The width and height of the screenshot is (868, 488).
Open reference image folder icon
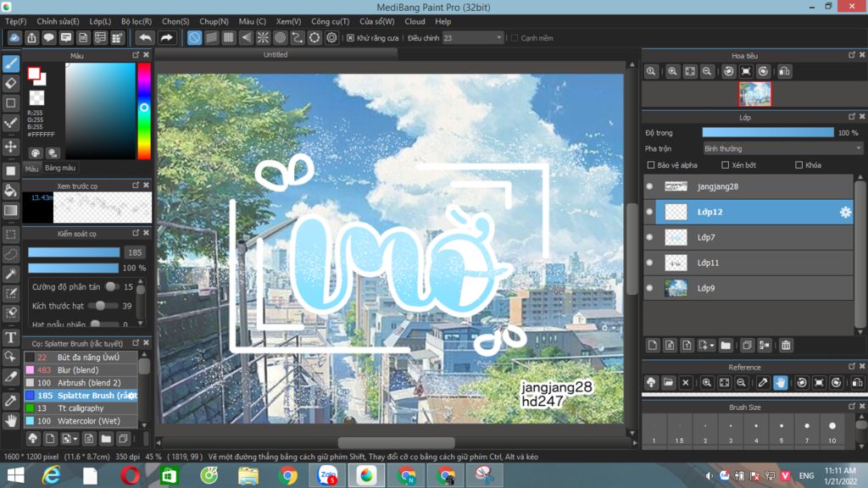point(668,382)
